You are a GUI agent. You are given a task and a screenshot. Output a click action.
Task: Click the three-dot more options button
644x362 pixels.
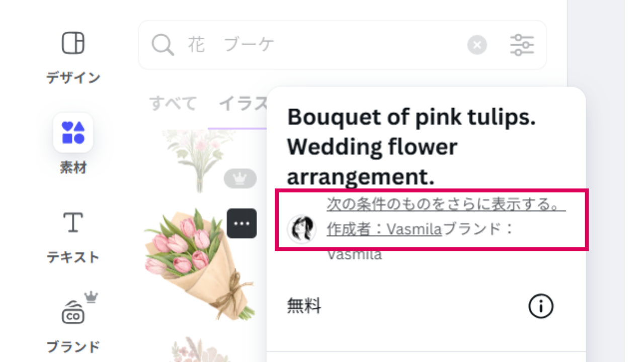pos(242,223)
